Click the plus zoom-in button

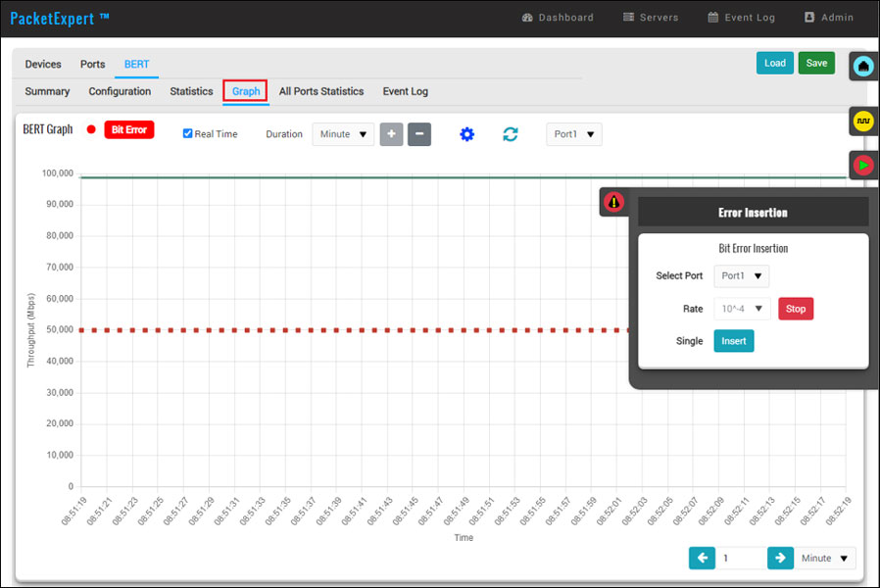391,134
